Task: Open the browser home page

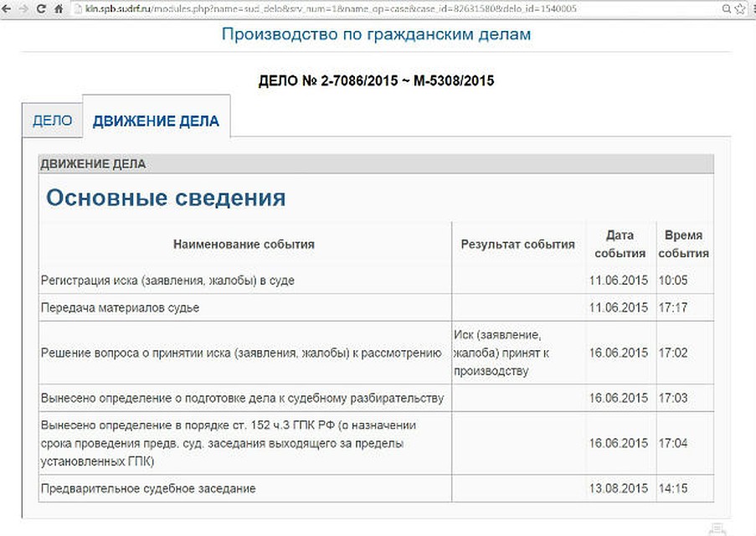Action: 56,8
